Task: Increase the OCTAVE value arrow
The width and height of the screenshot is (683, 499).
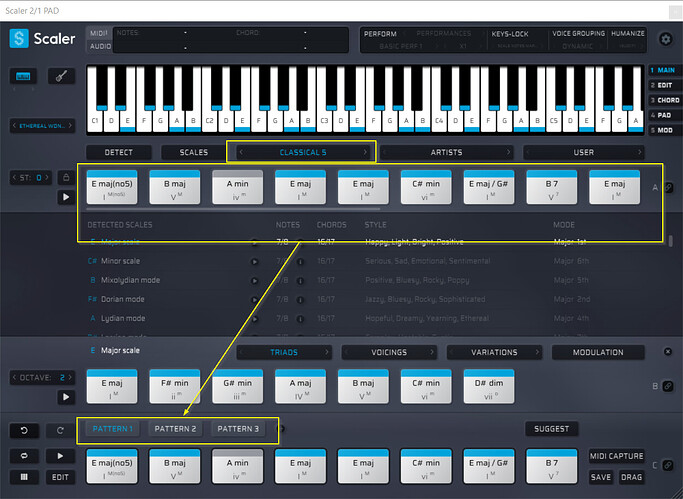Action: pyautogui.click(x=70, y=378)
